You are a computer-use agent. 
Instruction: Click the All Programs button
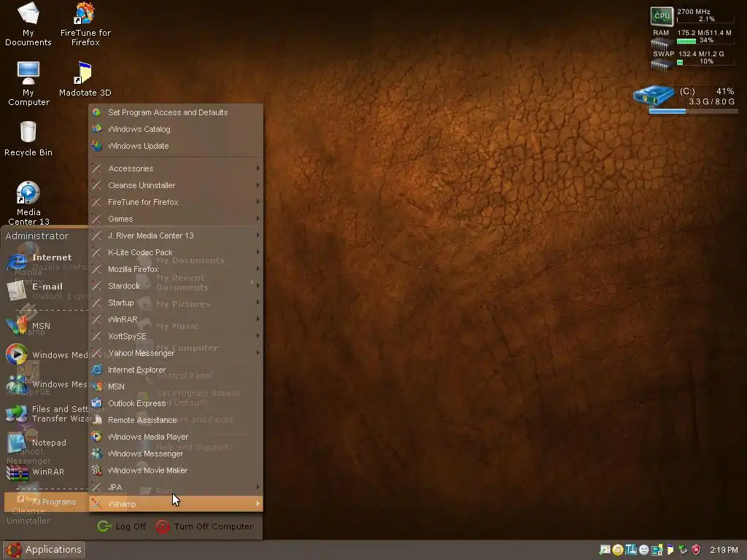point(46,502)
